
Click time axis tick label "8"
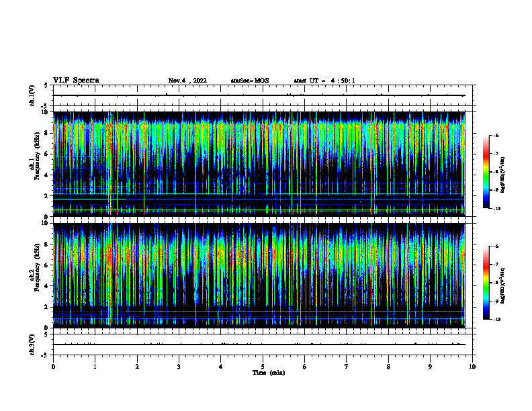click(388, 367)
